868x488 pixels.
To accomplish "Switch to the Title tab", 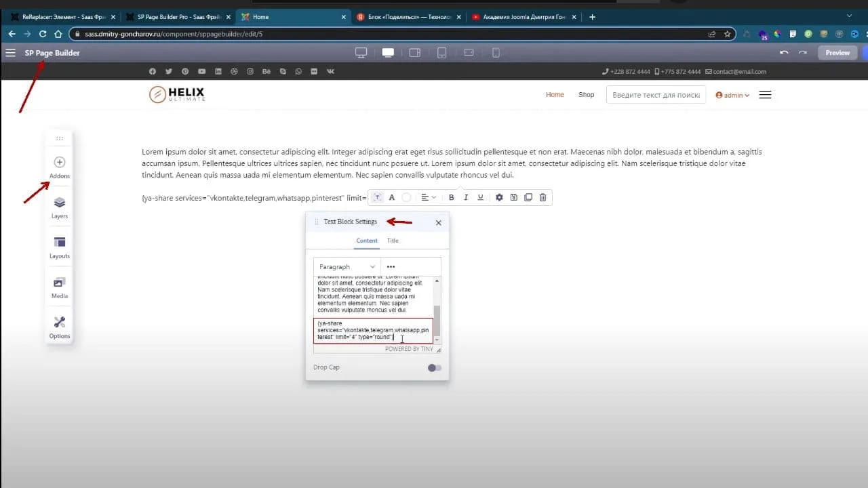I will tap(393, 241).
